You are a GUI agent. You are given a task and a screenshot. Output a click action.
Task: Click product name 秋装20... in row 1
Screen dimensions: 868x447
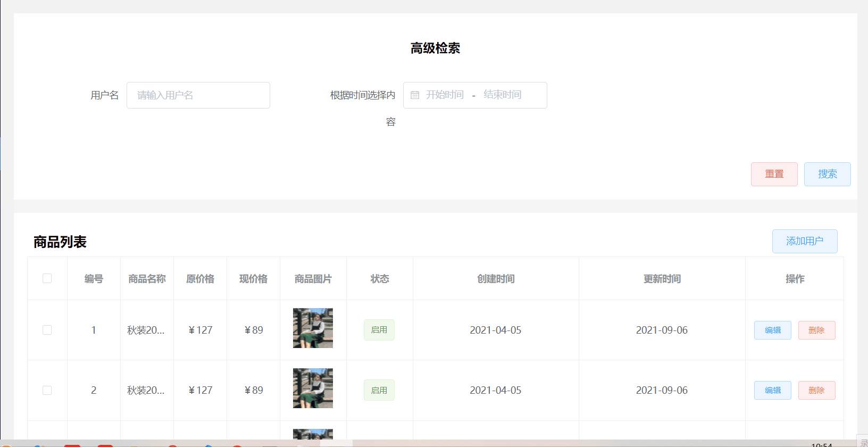146,330
